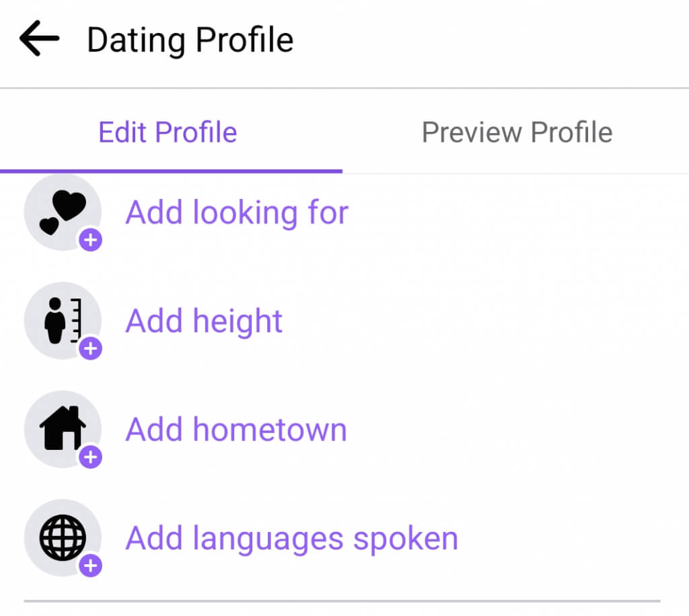Click the small heart in looking-for icon
Viewport: 689px width, 616px height.
(48, 226)
